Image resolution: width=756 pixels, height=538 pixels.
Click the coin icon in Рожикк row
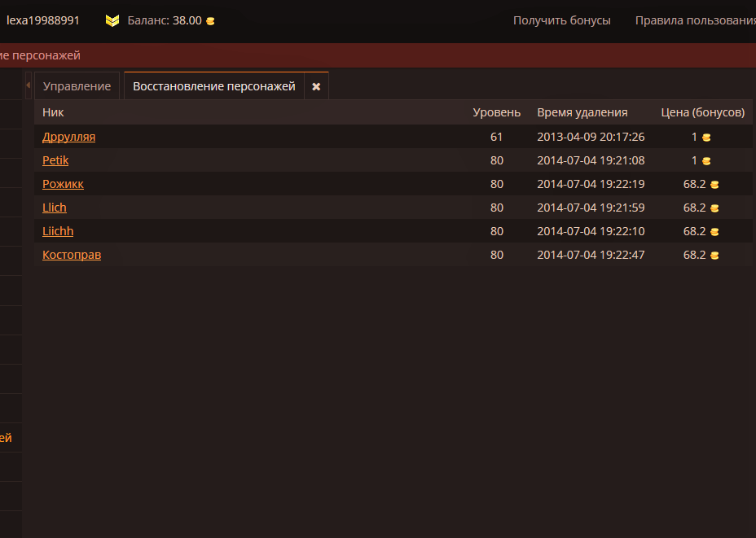click(x=714, y=185)
